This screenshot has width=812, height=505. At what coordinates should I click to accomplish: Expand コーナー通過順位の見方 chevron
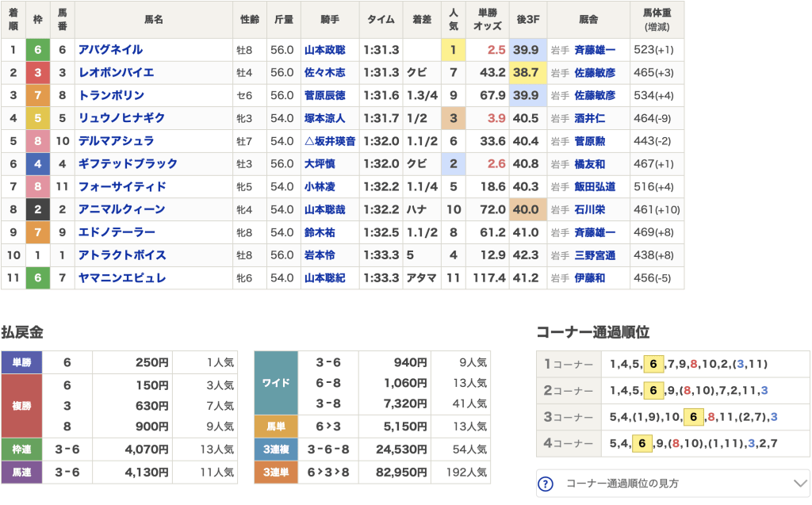800,484
